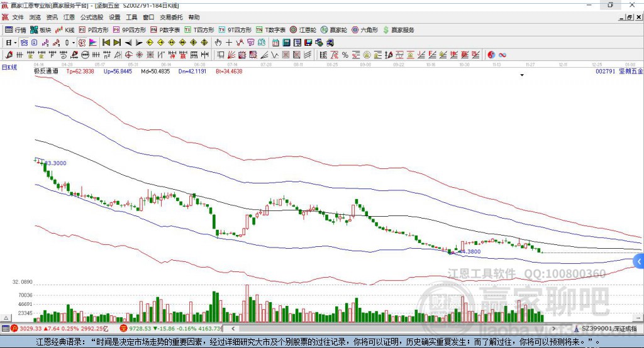Open the calendar date icon
Screen dimensions: 644x348
275,43
